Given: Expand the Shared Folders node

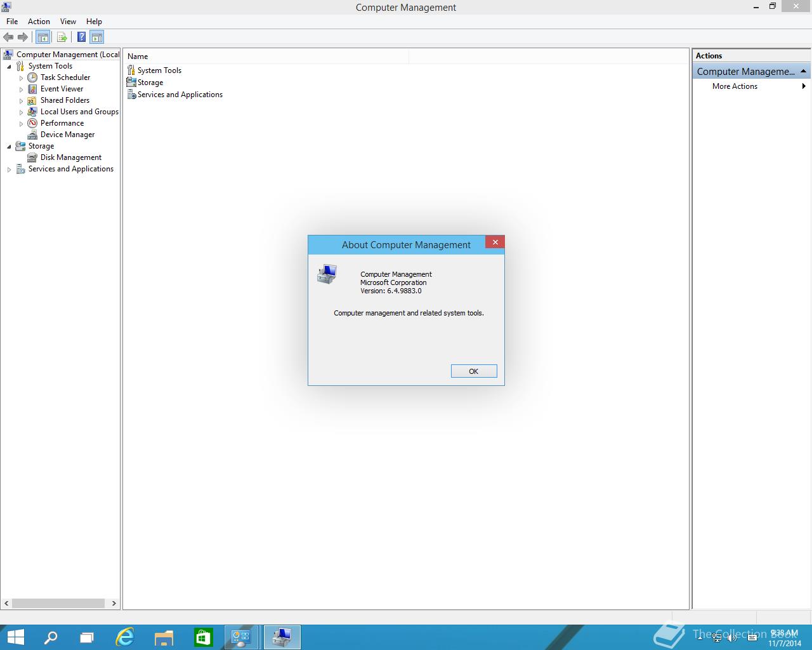Looking at the screenshot, I should 21,101.
